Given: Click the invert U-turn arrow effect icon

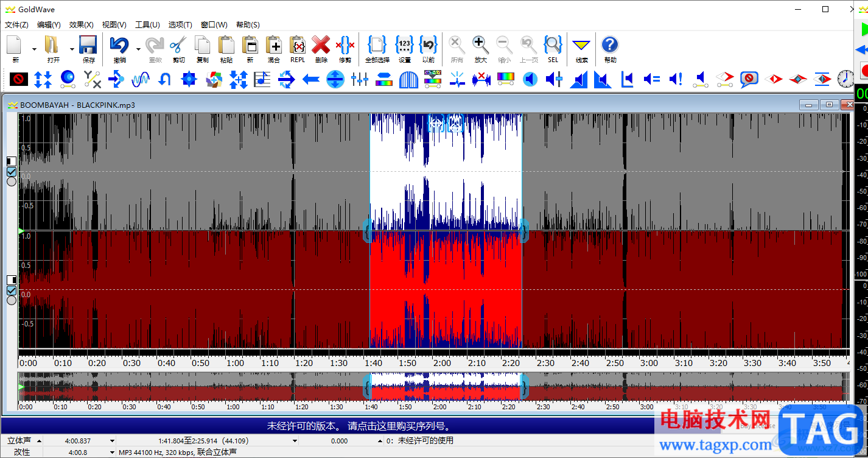Looking at the screenshot, I should (164, 79).
